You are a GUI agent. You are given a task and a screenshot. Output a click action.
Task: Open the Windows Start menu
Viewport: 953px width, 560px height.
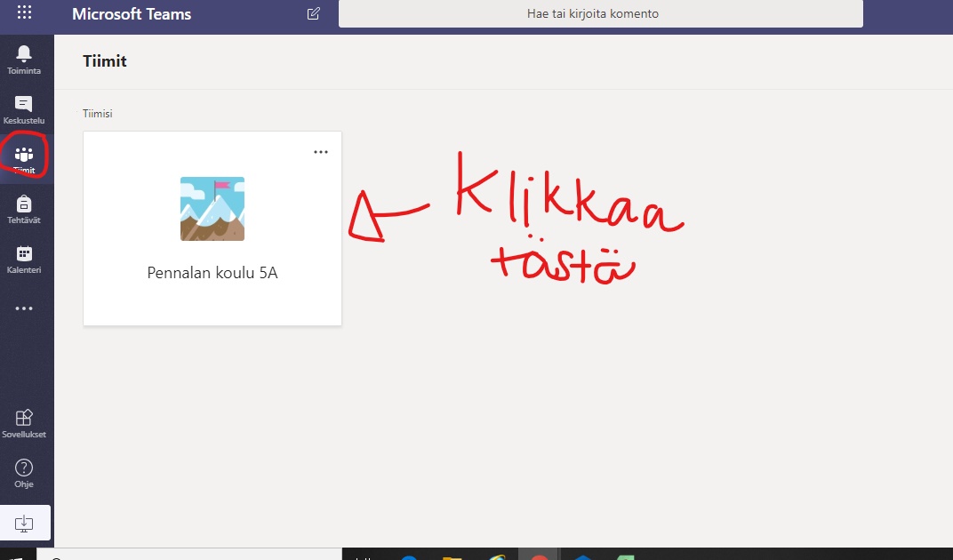click(16, 556)
